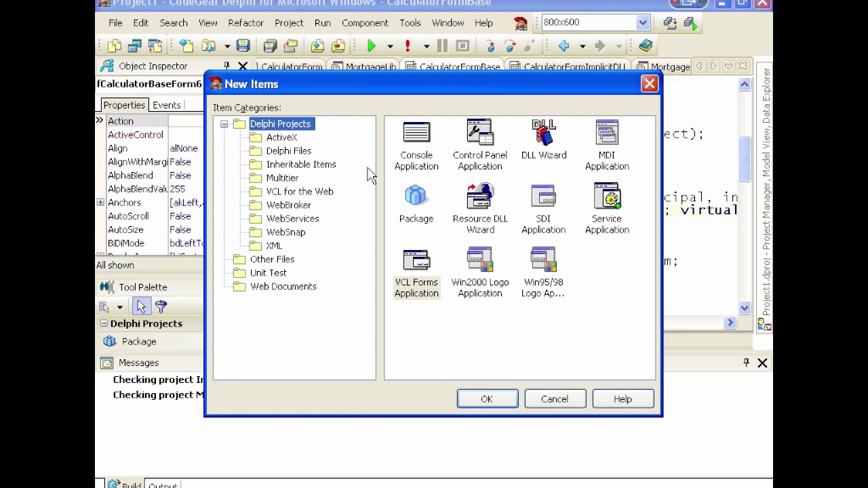This screenshot has width=868, height=488.
Task: Select the XML category folder
Action: [x=274, y=245]
